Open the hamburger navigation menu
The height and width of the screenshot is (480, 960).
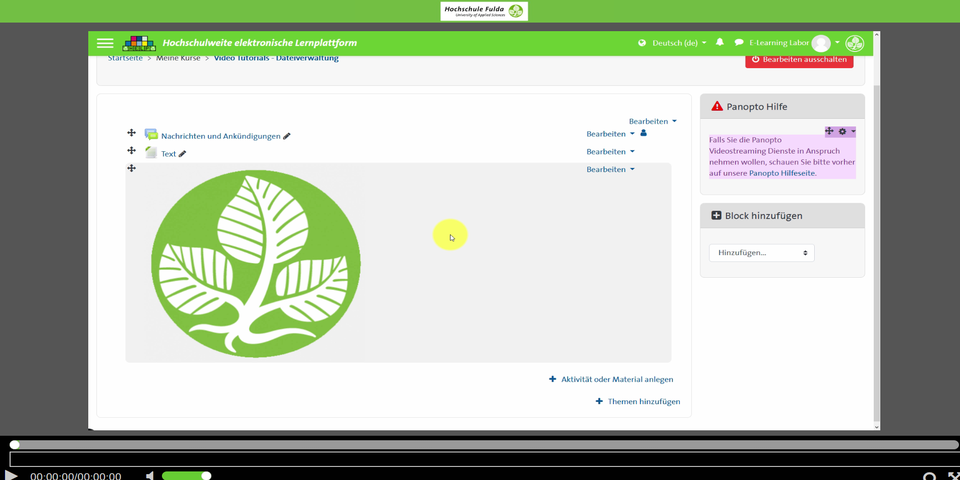coord(105,43)
